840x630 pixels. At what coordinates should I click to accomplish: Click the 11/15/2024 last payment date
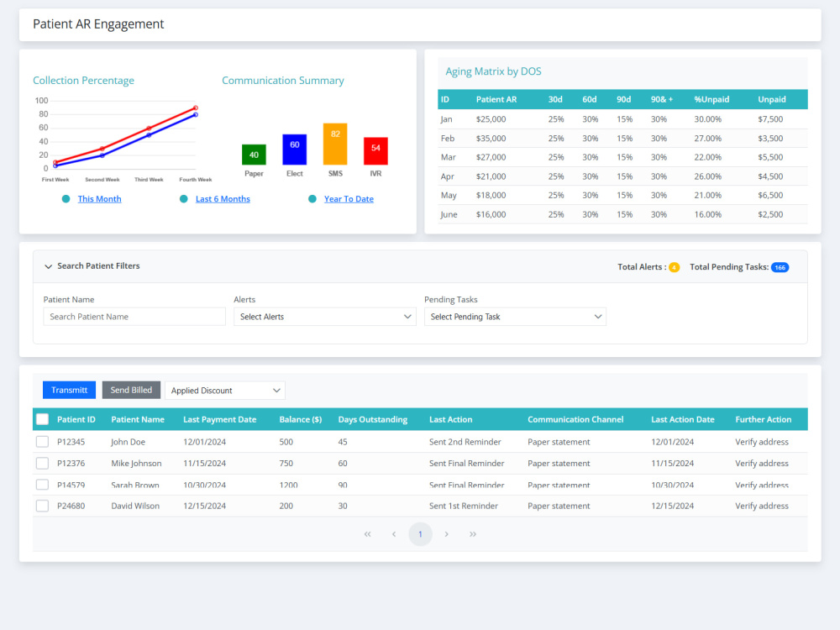pyautogui.click(x=205, y=464)
